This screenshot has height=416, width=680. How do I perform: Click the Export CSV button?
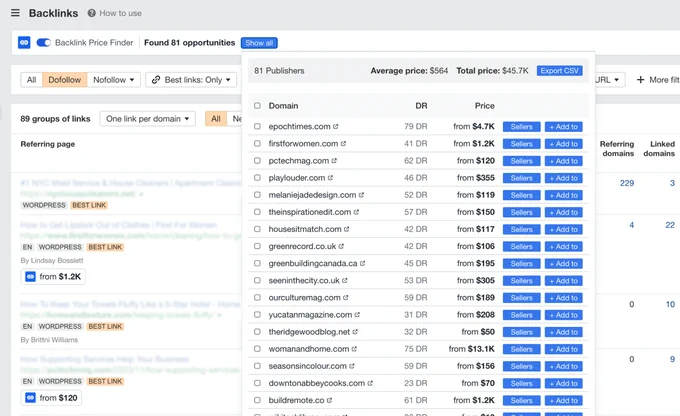click(559, 71)
